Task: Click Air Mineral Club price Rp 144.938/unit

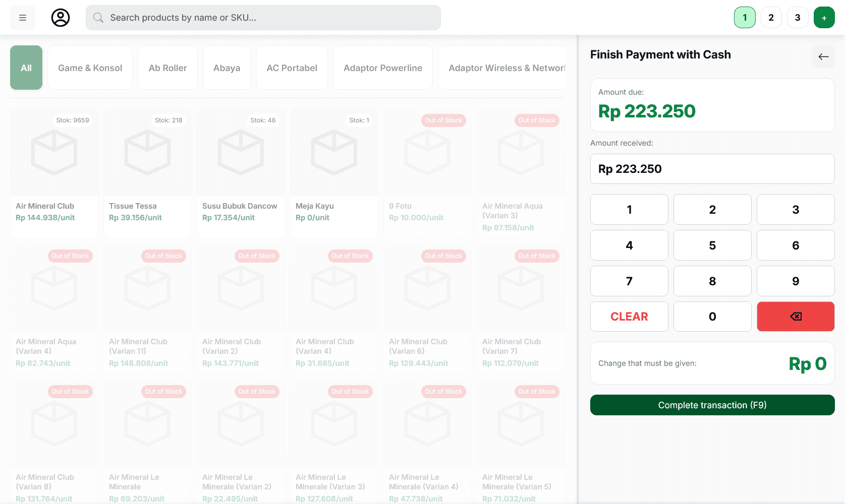Action: [45, 218]
